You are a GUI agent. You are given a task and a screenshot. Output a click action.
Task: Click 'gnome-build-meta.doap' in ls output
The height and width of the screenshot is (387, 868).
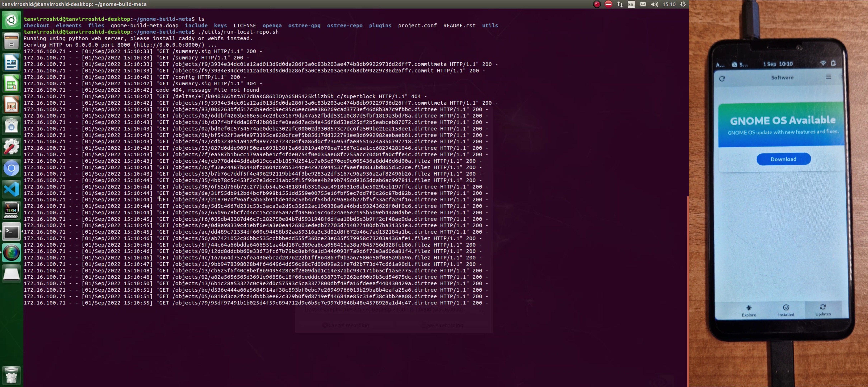click(144, 26)
